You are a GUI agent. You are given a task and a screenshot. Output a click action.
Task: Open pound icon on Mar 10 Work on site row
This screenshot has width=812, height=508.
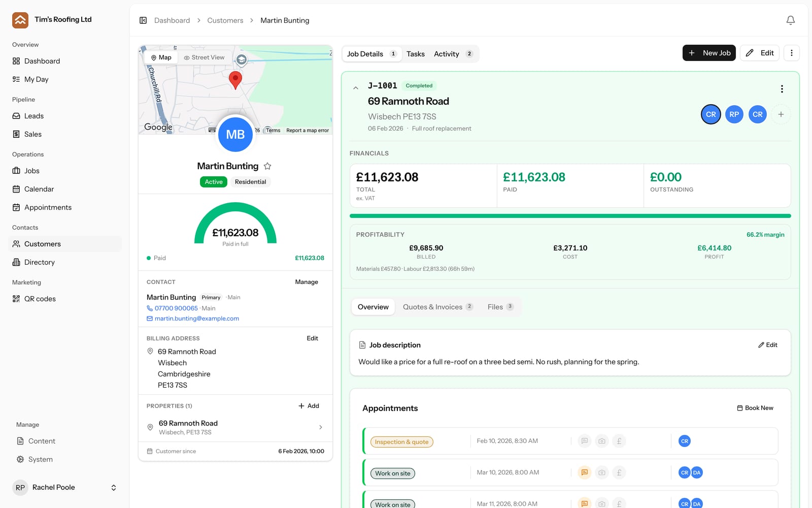pyautogui.click(x=619, y=472)
